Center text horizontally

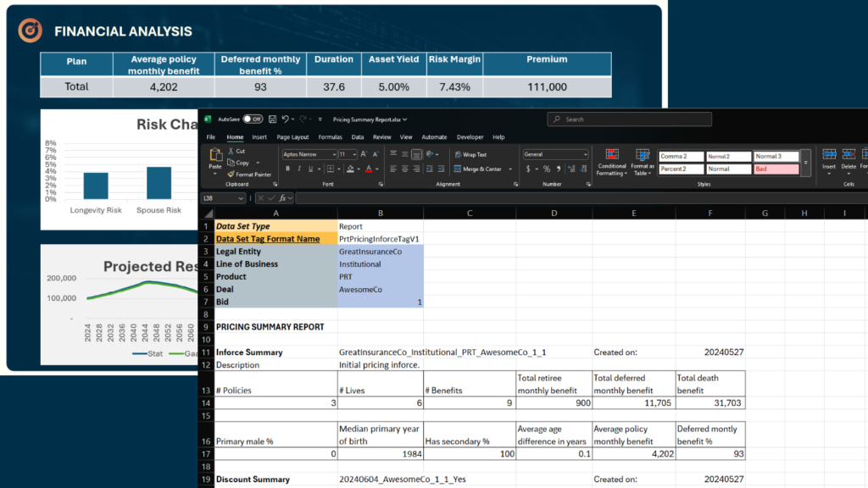[404, 169]
